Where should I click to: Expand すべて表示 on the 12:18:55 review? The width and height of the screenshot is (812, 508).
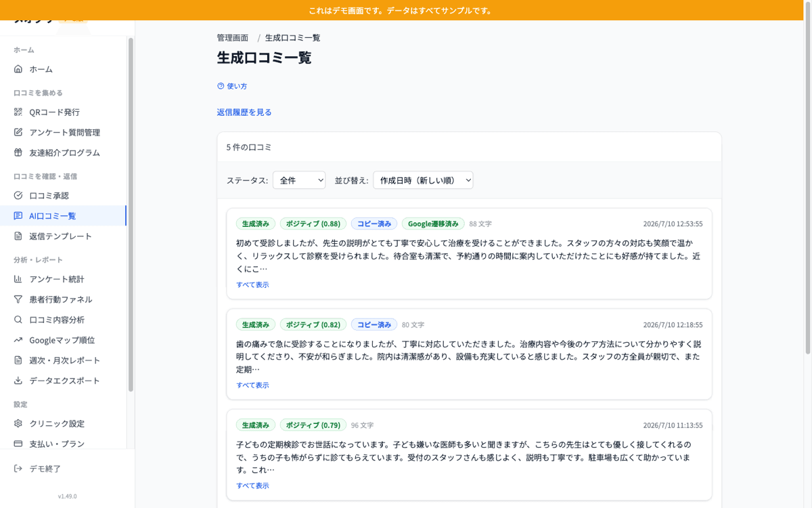coord(252,385)
